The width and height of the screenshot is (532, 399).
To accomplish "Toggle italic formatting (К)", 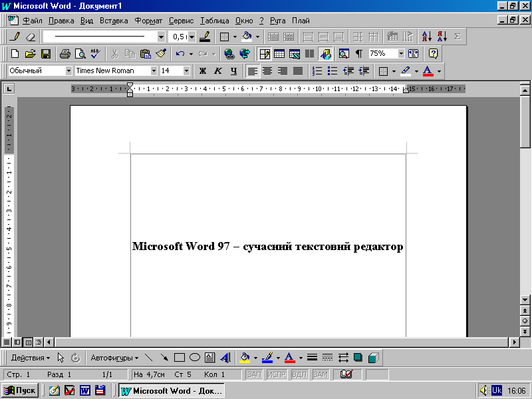I will (x=218, y=71).
